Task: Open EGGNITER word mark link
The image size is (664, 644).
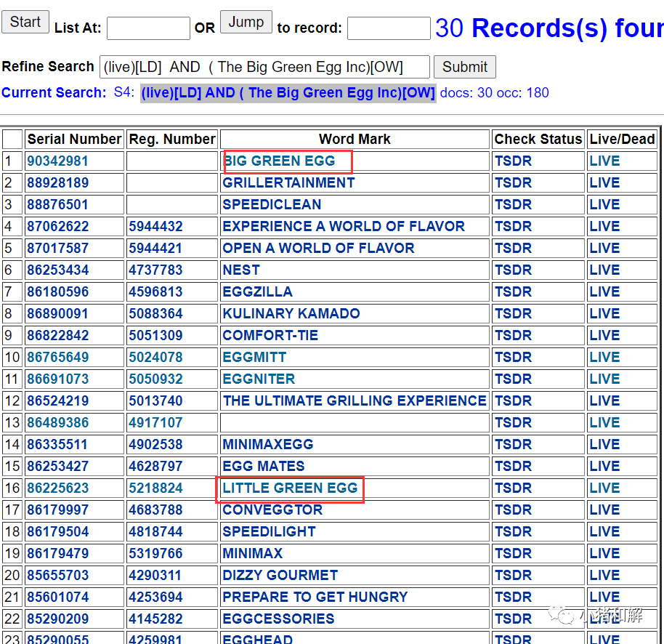Action: pyautogui.click(x=259, y=379)
